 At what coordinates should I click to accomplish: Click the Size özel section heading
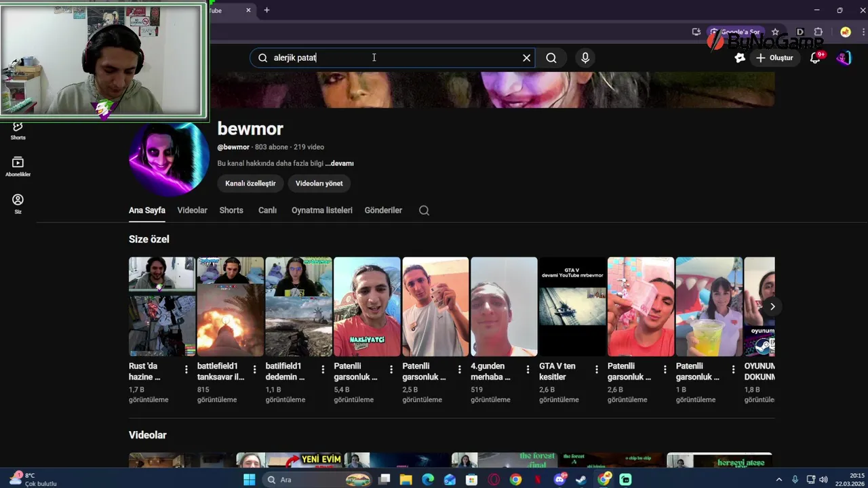(x=149, y=239)
